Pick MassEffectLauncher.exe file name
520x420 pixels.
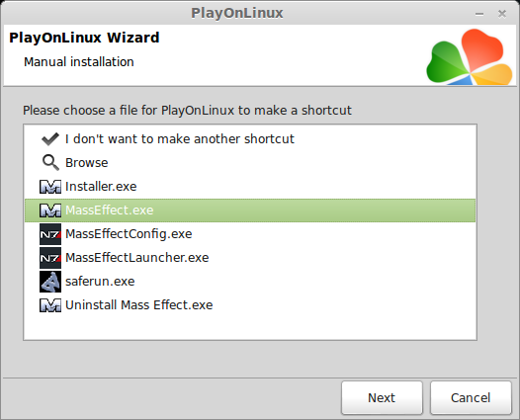point(137,258)
